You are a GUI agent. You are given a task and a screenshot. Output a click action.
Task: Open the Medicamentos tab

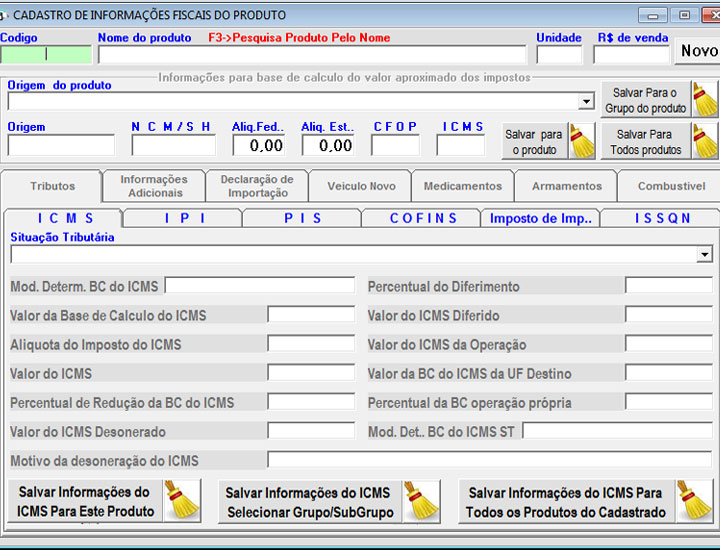click(463, 186)
